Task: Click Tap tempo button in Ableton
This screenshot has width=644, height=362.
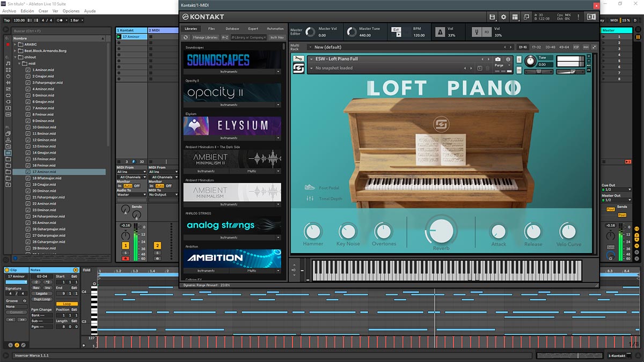Action: (x=7, y=20)
